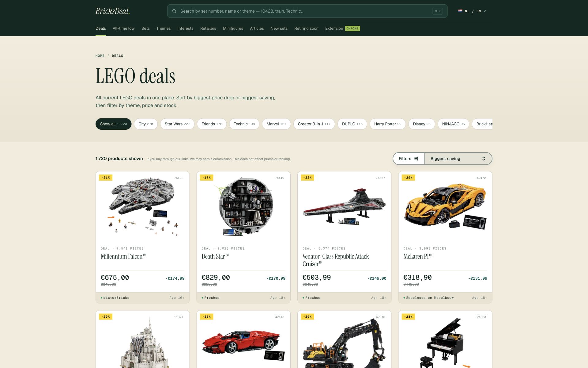Click Speelgoed en Modelbouw retailer label
The width and height of the screenshot is (588, 368).
tap(430, 298)
